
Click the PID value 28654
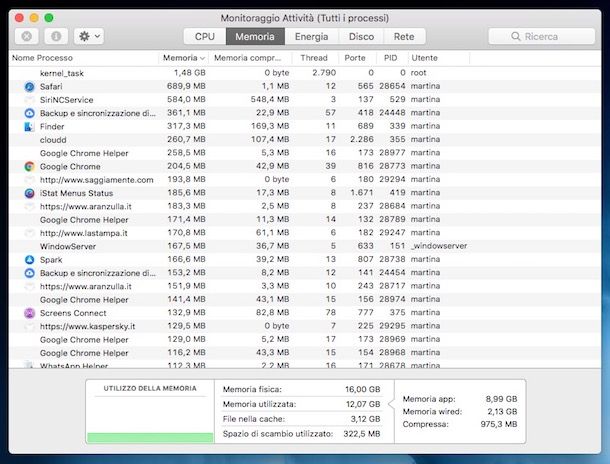[x=392, y=86]
